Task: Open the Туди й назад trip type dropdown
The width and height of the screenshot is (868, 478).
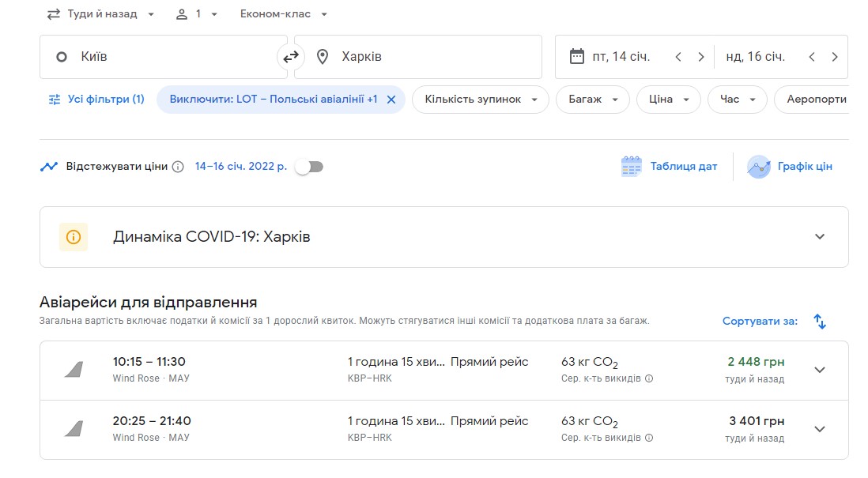Action: [x=100, y=14]
